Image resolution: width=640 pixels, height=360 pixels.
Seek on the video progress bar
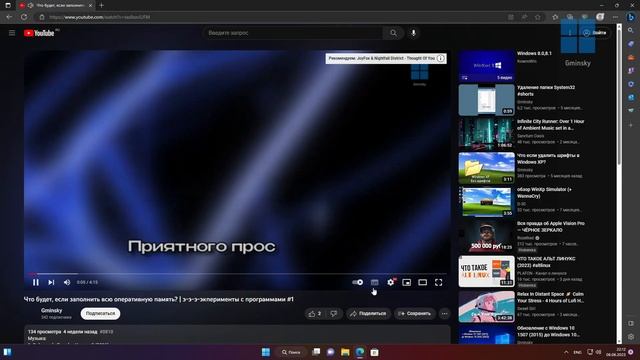[x=237, y=274]
